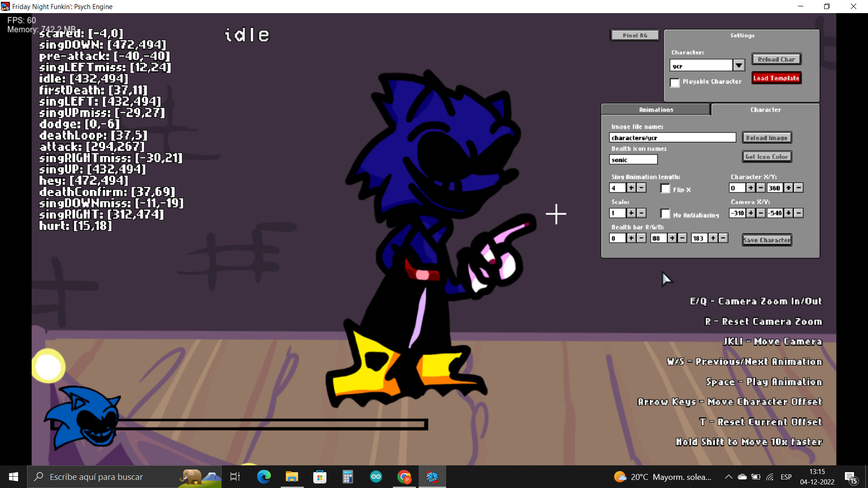Click the Camera X value -310
Image resolution: width=868 pixels, height=488 pixels.
737,213
